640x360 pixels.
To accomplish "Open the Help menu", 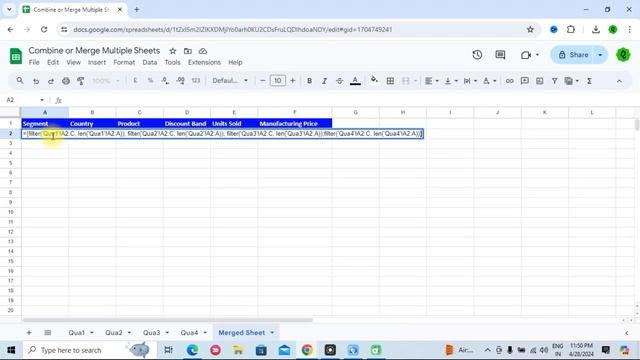I will 235,62.
